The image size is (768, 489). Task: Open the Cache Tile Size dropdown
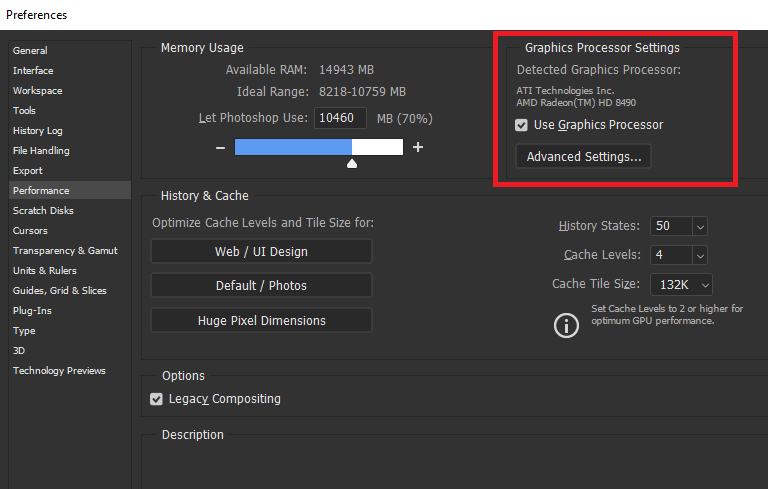pyautogui.click(x=704, y=284)
